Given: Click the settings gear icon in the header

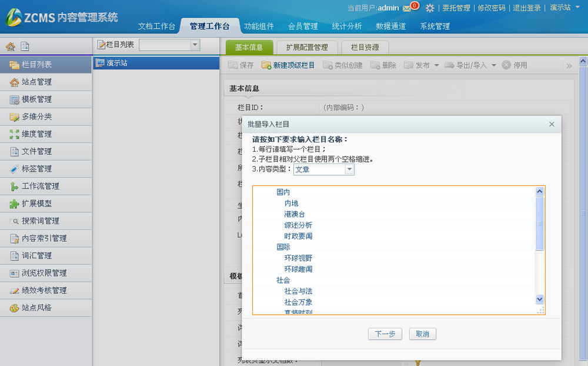Looking at the screenshot, I should (430, 8).
